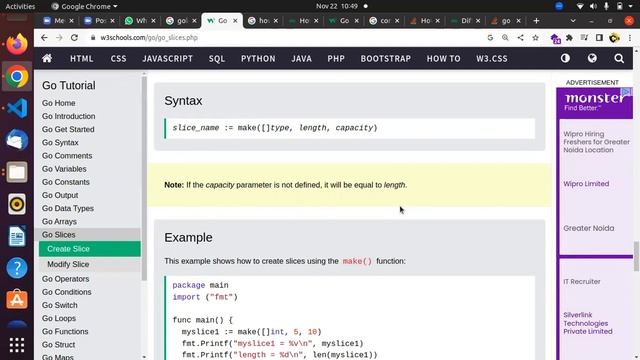This screenshot has width=640, height=360.
Task: Open the BOOTSTRAP menu item
Action: (386, 58)
